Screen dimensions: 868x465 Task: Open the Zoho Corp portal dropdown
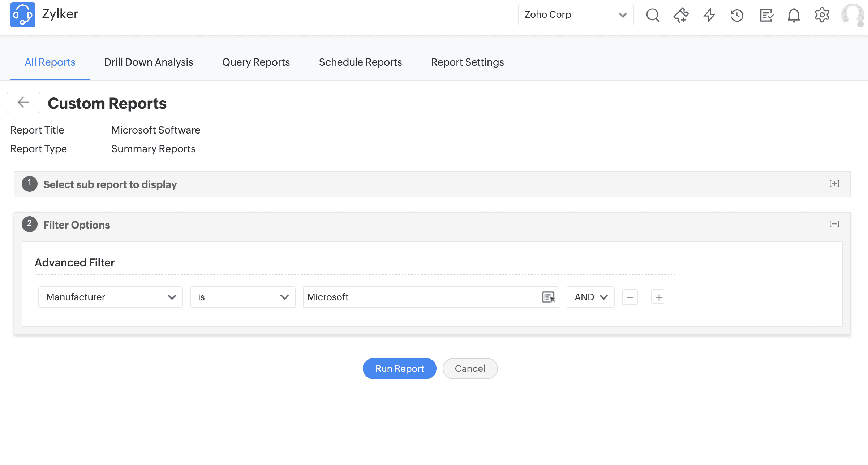point(575,14)
